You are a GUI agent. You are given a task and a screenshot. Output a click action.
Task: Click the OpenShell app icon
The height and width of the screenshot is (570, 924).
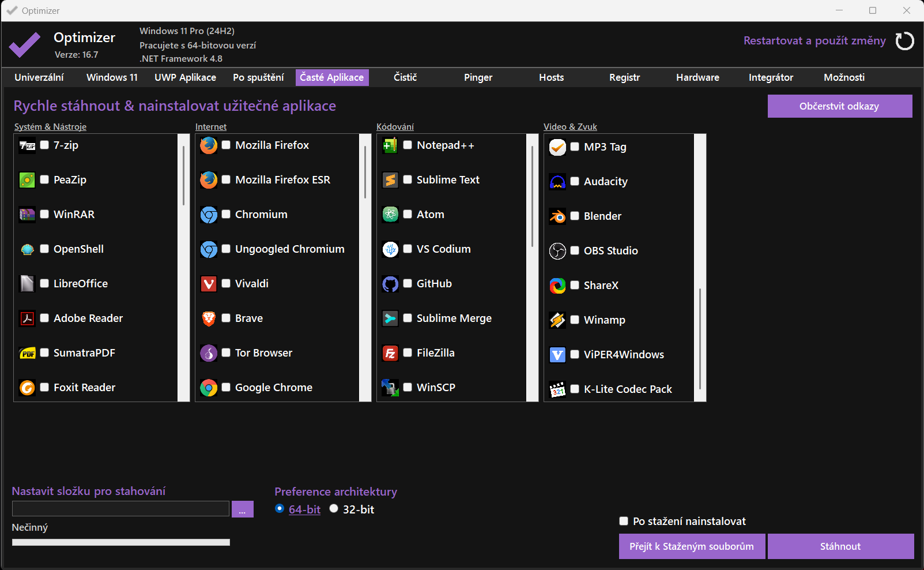click(27, 249)
